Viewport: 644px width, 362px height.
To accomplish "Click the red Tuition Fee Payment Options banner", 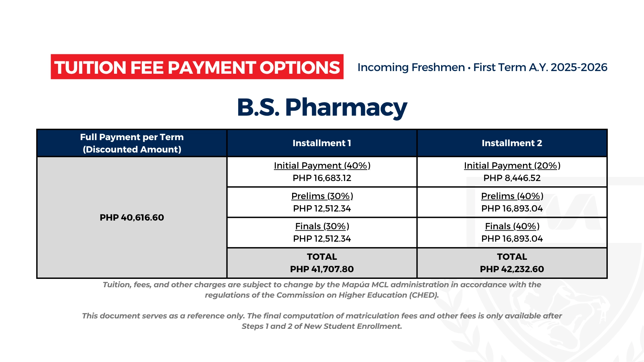I will pos(197,67).
